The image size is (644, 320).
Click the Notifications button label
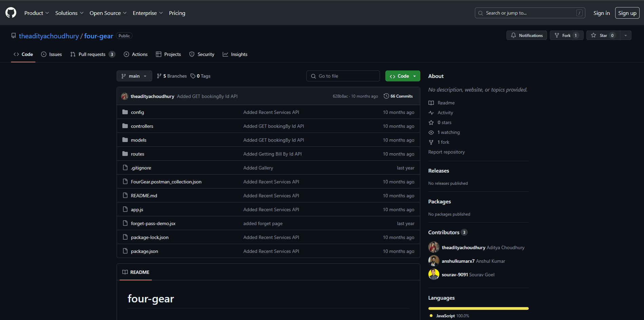pos(531,35)
